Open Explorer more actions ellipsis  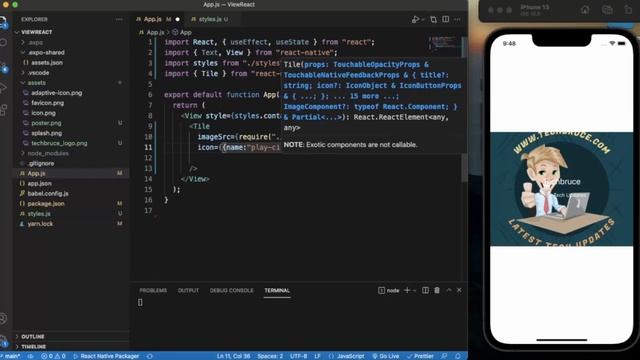(119, 19)
